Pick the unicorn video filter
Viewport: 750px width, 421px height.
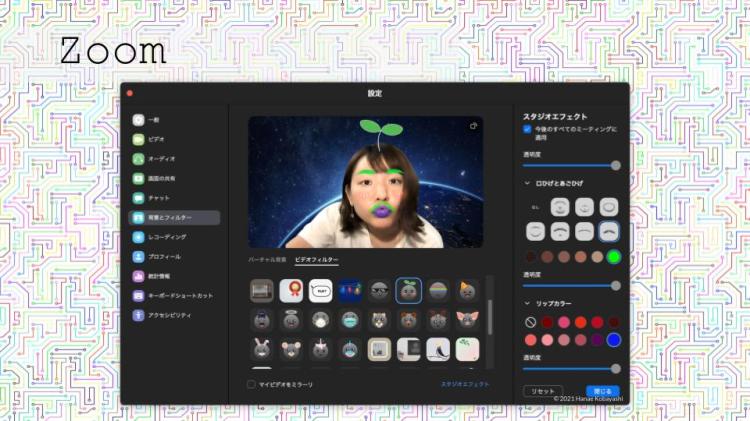click(319, 349)
